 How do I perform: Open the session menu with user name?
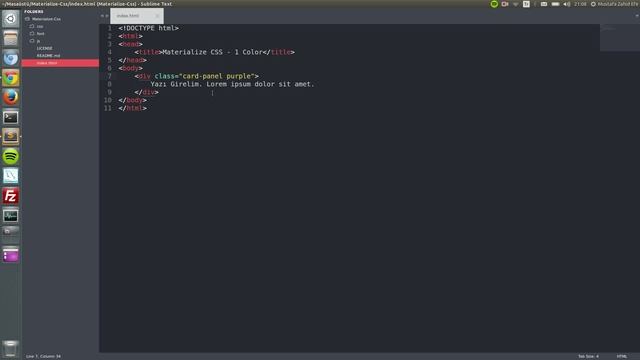click(x=615, y=4)
